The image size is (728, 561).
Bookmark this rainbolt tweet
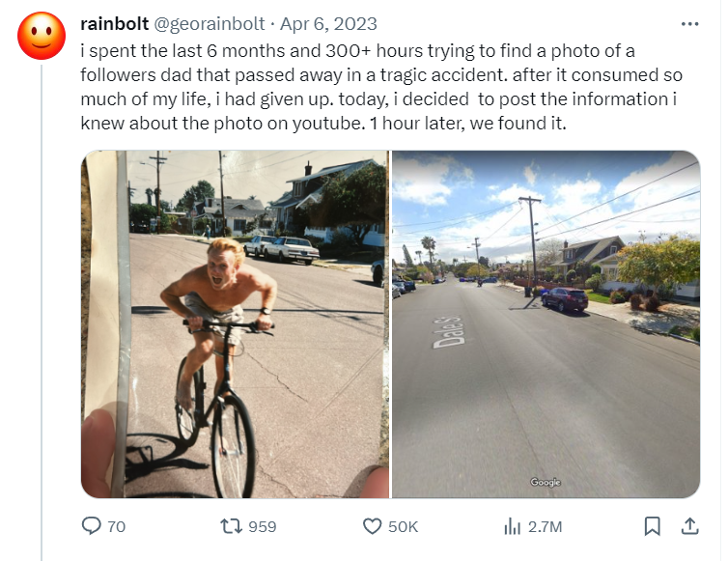(653, 526)
